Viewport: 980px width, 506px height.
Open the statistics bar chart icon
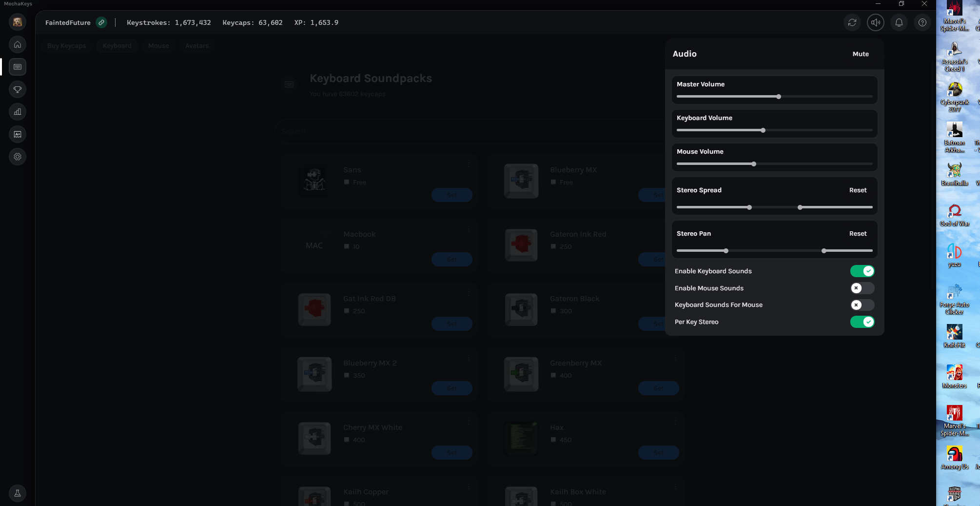tap(18, 112)
